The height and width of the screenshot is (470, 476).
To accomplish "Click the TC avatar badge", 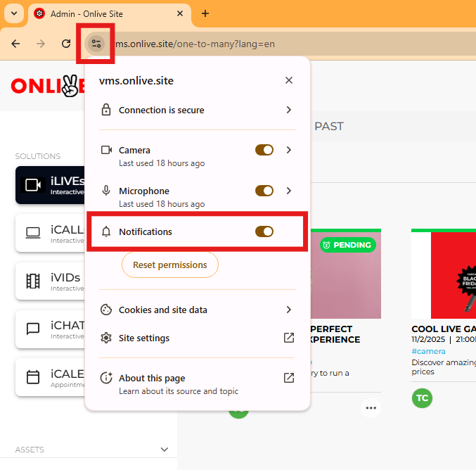I will point(422,398).
